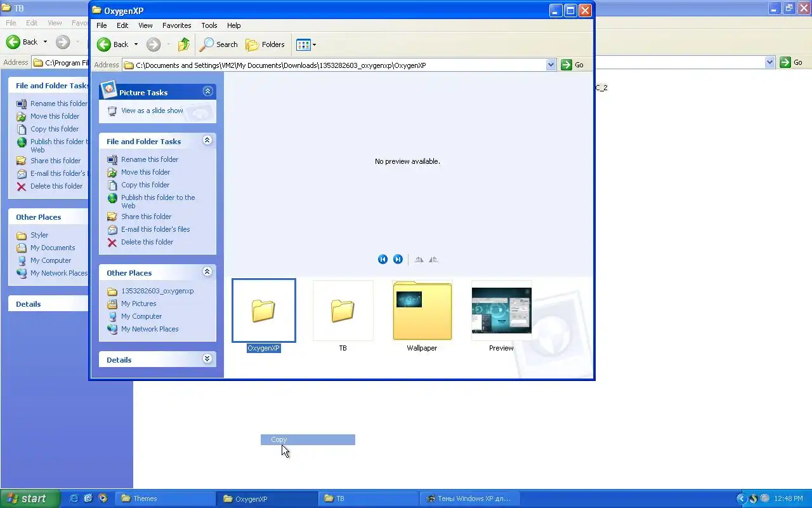Show hidden tray icons arrow
This screenshot has width=812, height=508.
[741, 498]
